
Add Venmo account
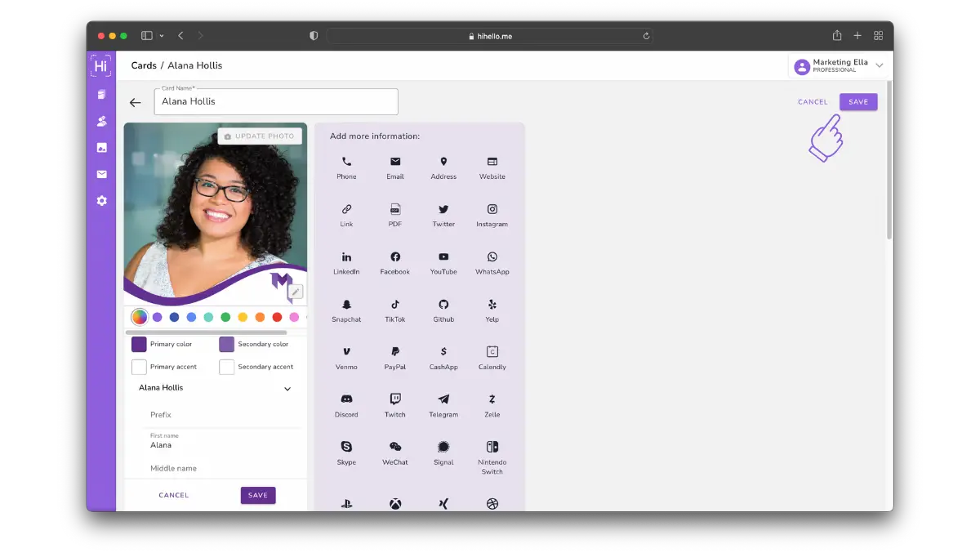pos(346,359)
